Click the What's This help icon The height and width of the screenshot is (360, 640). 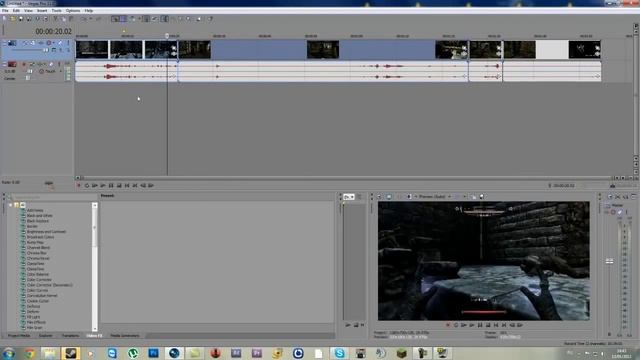point(210,19)
